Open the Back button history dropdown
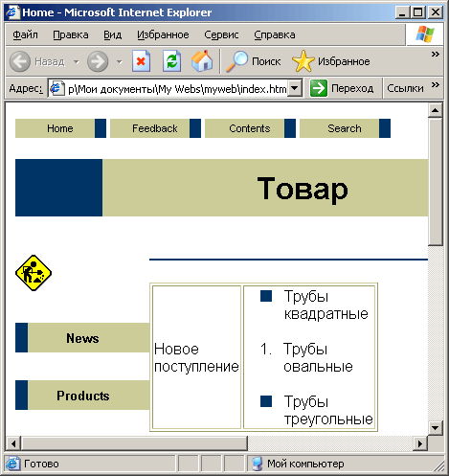 click(x=77, y=61)
